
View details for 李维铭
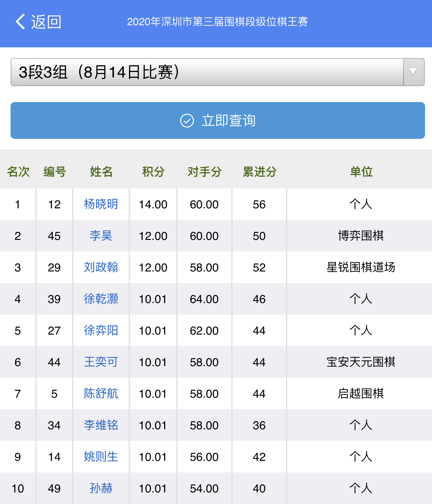pos(101,425)
